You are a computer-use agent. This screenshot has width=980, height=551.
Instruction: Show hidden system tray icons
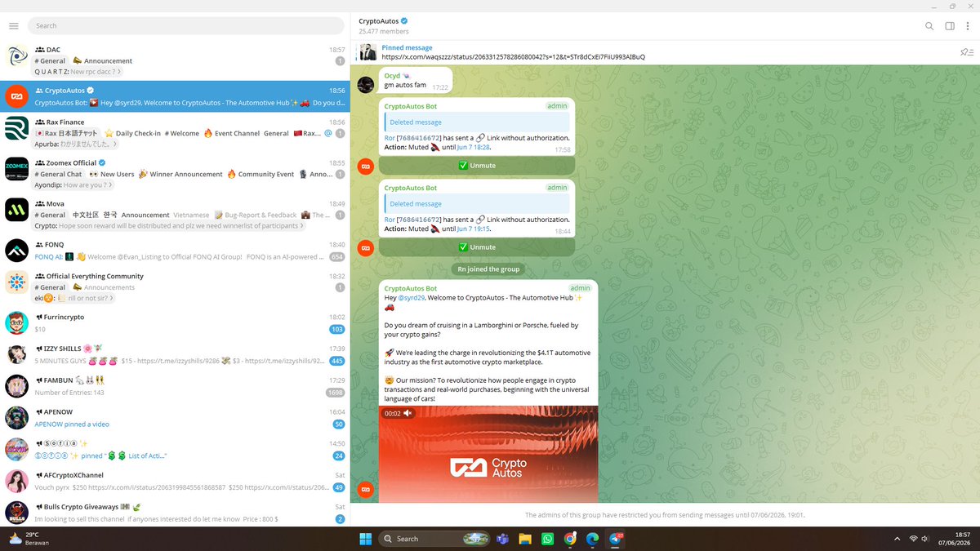898,539
